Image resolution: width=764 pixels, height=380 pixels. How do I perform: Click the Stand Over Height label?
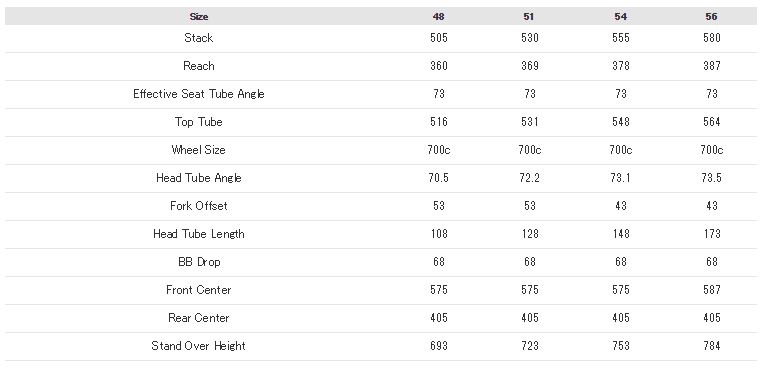pyautogui.click(x=199, y=346)
